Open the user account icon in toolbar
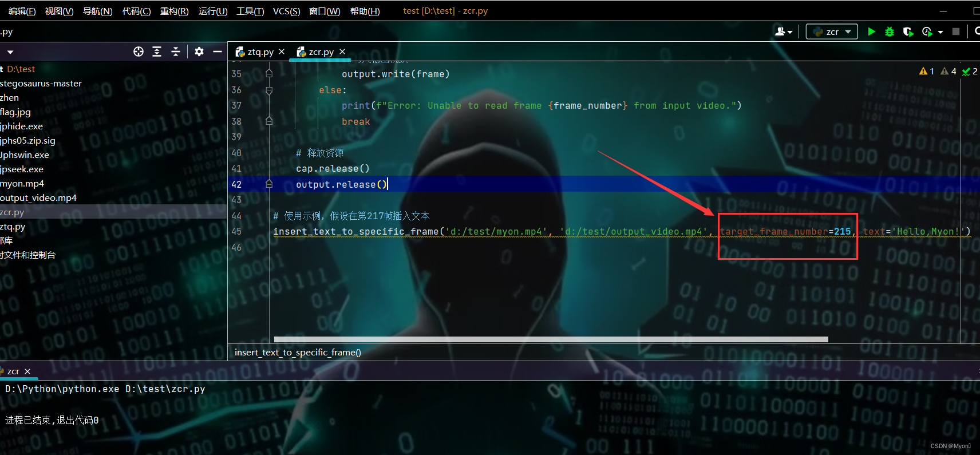The width and height of the screenshot is (980, 455). click(x=783, y=31)
